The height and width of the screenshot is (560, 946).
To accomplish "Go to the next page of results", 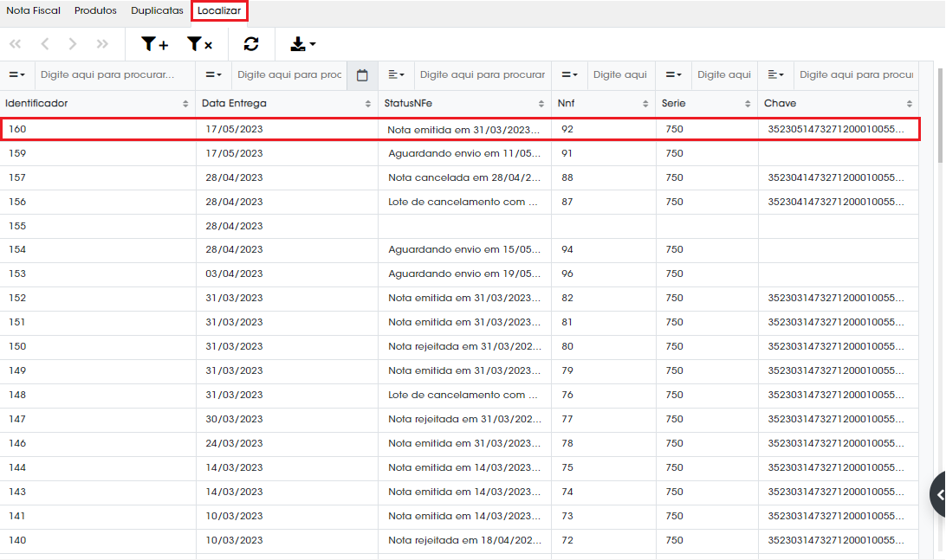I will tap(73, 44).
